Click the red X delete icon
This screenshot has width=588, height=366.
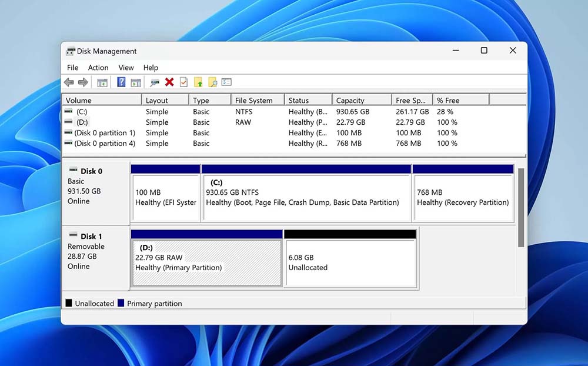click(x=169, y=82)
